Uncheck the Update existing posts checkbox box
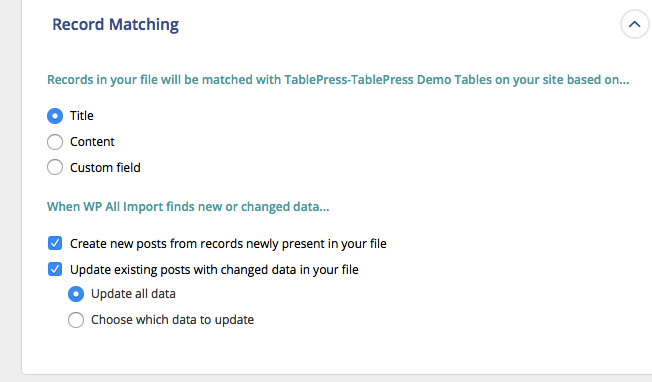Screen dimensions: 652x382 click(55, 269)
